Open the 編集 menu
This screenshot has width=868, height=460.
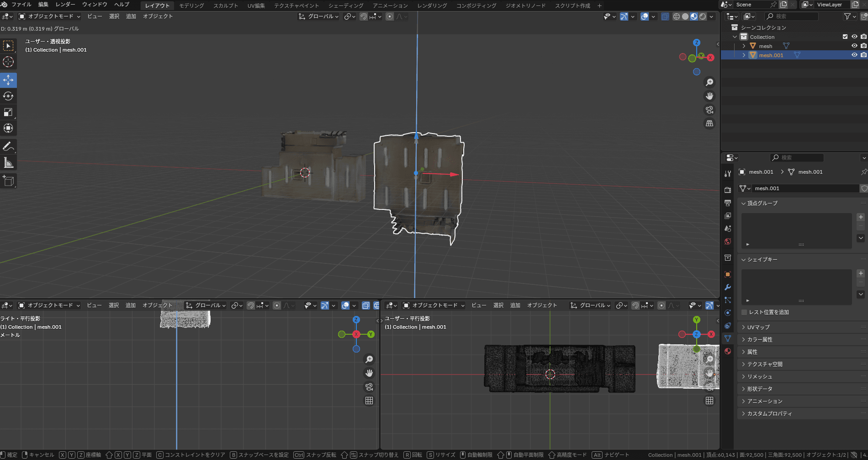43,5
